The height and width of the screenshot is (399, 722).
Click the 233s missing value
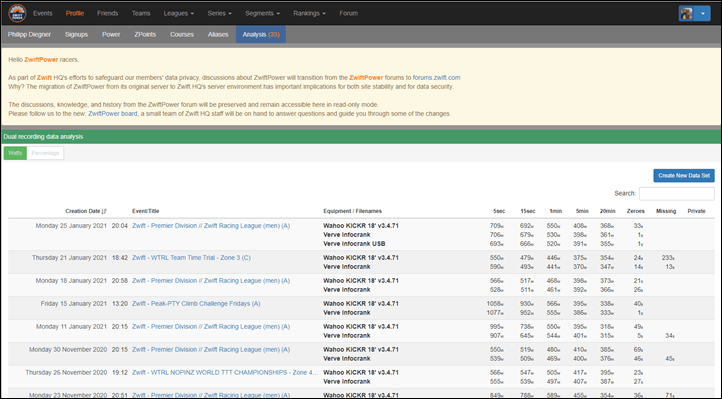(668, 258)
